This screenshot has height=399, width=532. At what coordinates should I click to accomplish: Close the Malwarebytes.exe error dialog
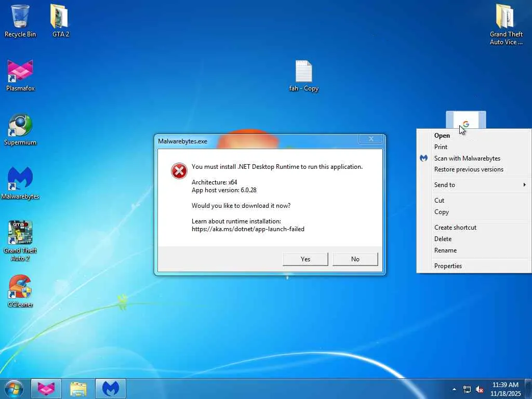(371, 139)
